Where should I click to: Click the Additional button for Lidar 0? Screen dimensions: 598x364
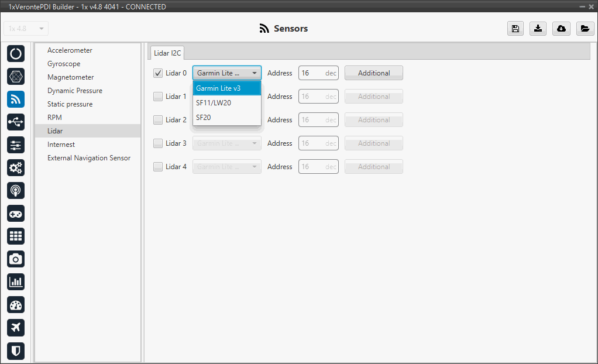coord(373,73)
